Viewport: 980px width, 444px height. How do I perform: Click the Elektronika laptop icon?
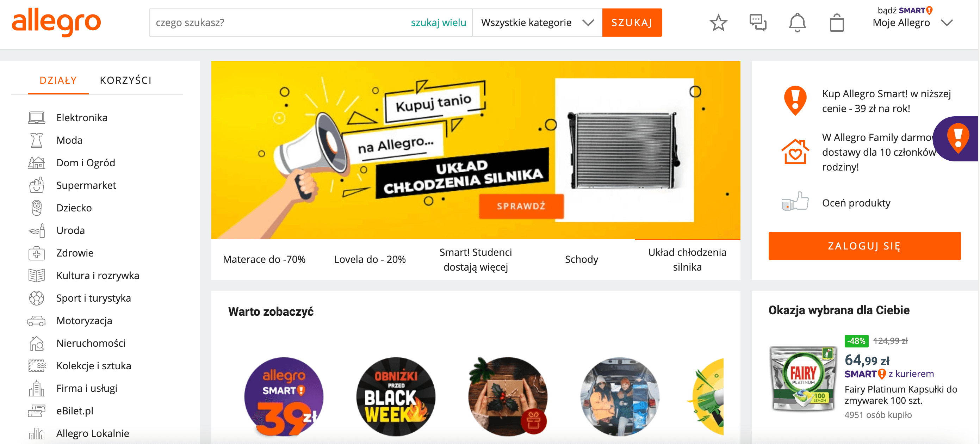(37, 118)
